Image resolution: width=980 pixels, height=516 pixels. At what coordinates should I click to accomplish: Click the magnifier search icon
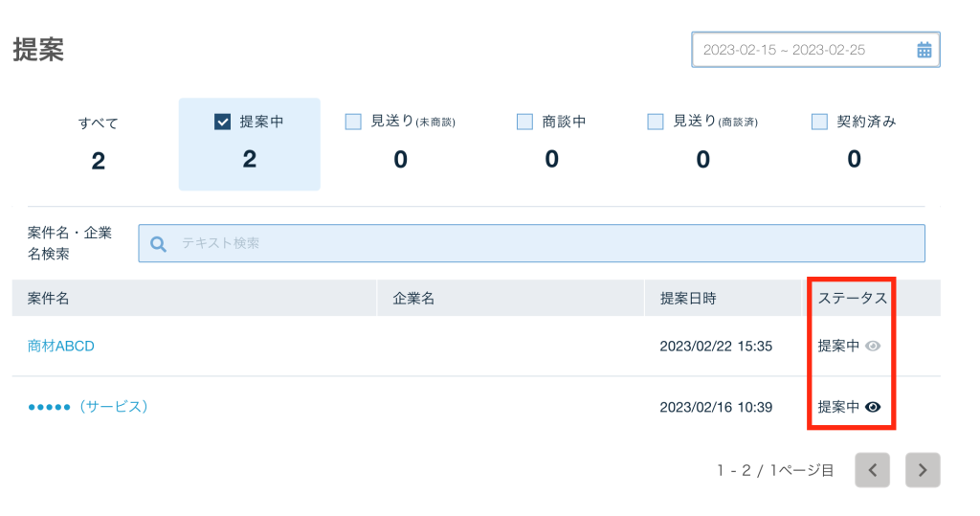pyautogui.click(x=159, y=243)
